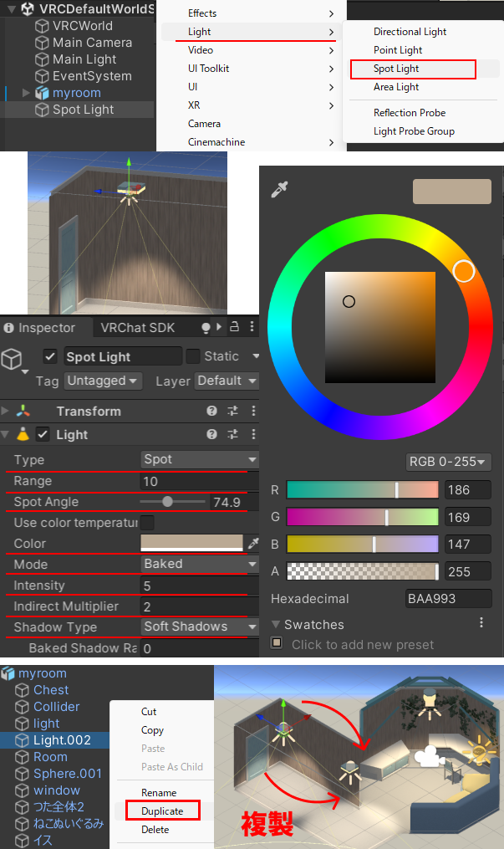Open the RGB 0-255 mode dropdown
The width and height of the screenshot is (504, 849).
[448, 462]
